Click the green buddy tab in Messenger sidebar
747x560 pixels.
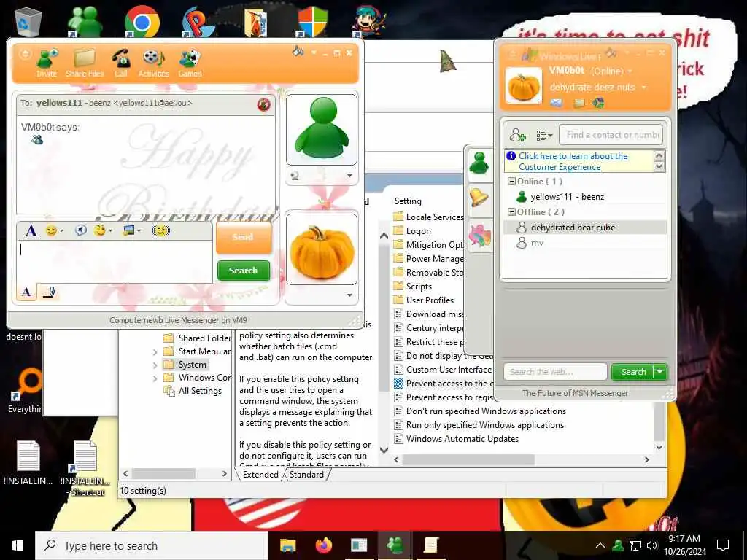(x=479, y=163)
